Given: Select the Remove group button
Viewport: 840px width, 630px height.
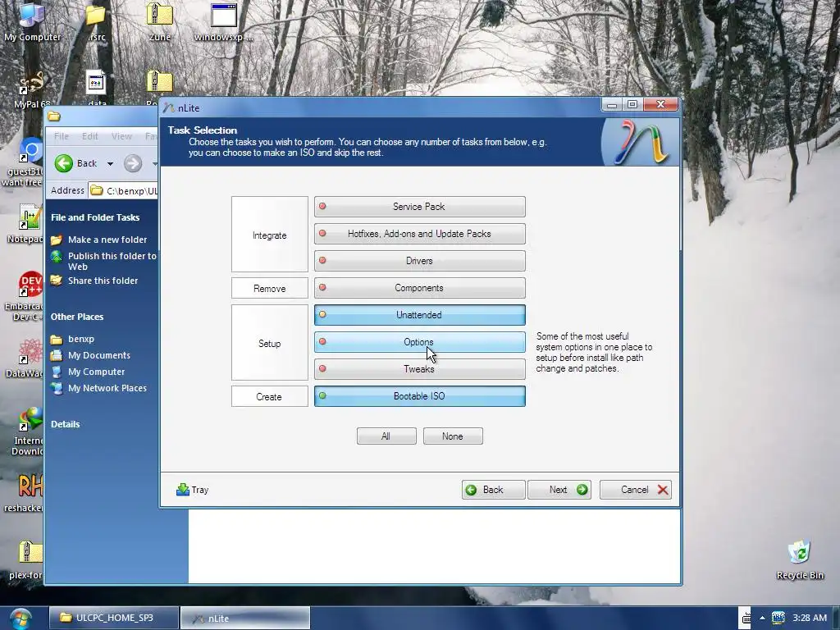Looking at the screenshot, I should 269,288.
